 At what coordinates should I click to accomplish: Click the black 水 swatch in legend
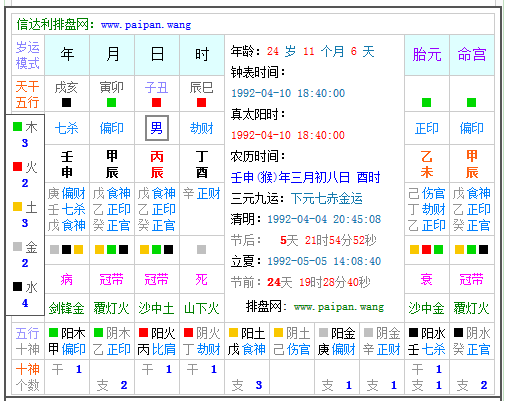pyautogui.click(x=17, y=286)
